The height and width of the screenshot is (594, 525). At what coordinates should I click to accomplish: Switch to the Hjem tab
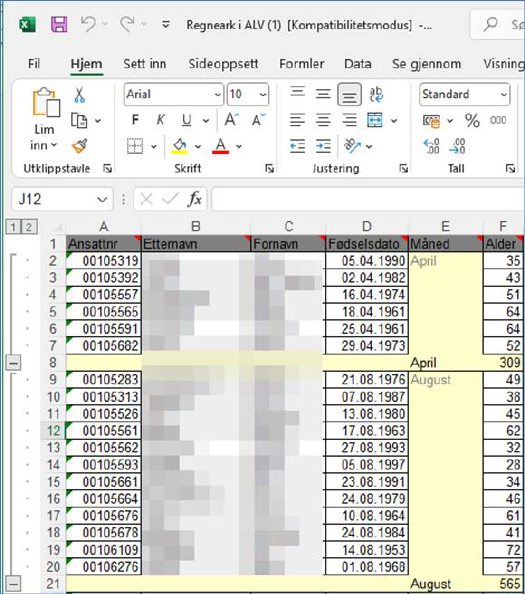click(x=86, y=64)
